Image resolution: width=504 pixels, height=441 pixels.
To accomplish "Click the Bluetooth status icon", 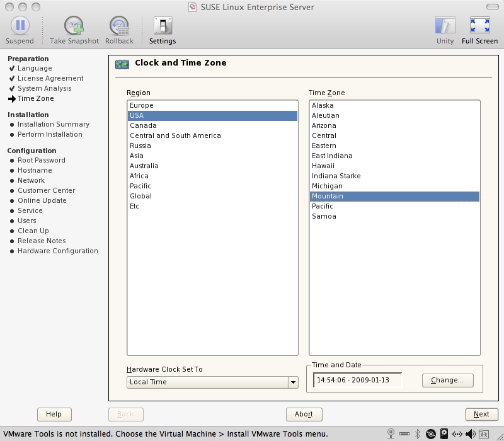I will (418, 434).
